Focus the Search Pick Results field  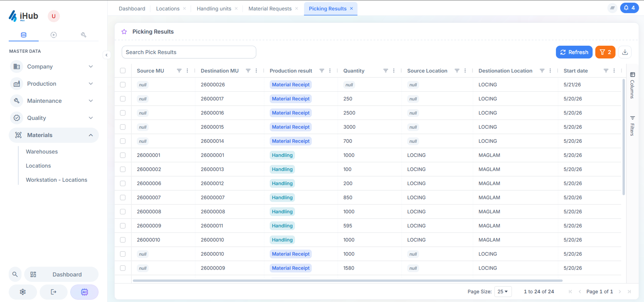(x=189, y=52)
